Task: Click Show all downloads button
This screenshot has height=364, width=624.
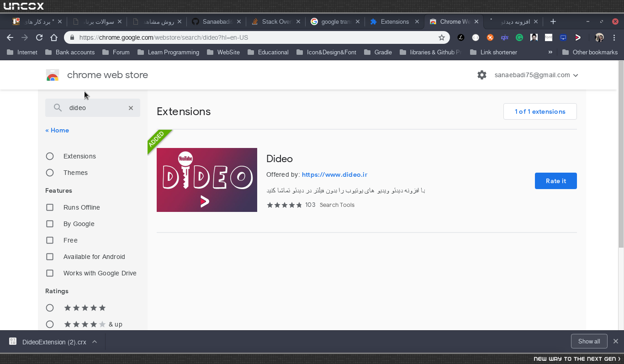Action: click(589, 341)
